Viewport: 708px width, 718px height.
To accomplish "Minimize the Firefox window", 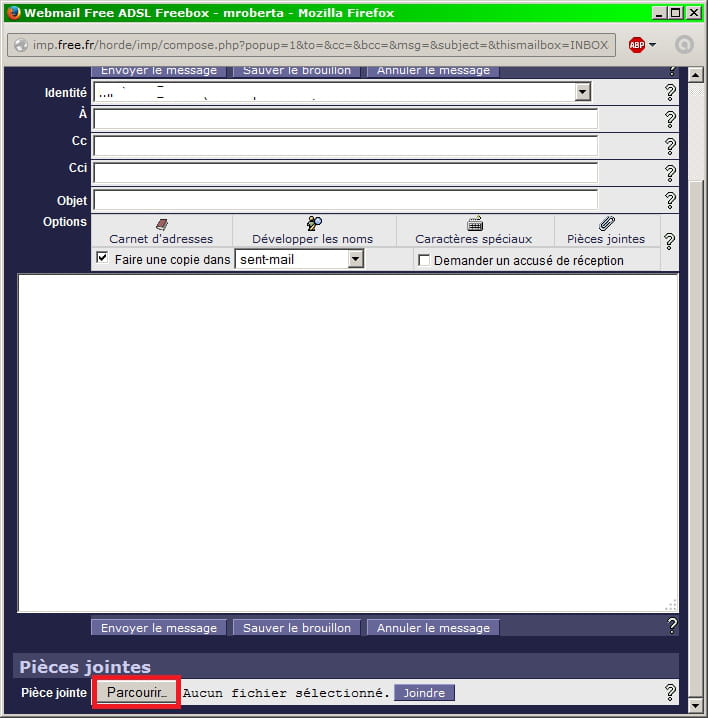I will click(659, 13).
